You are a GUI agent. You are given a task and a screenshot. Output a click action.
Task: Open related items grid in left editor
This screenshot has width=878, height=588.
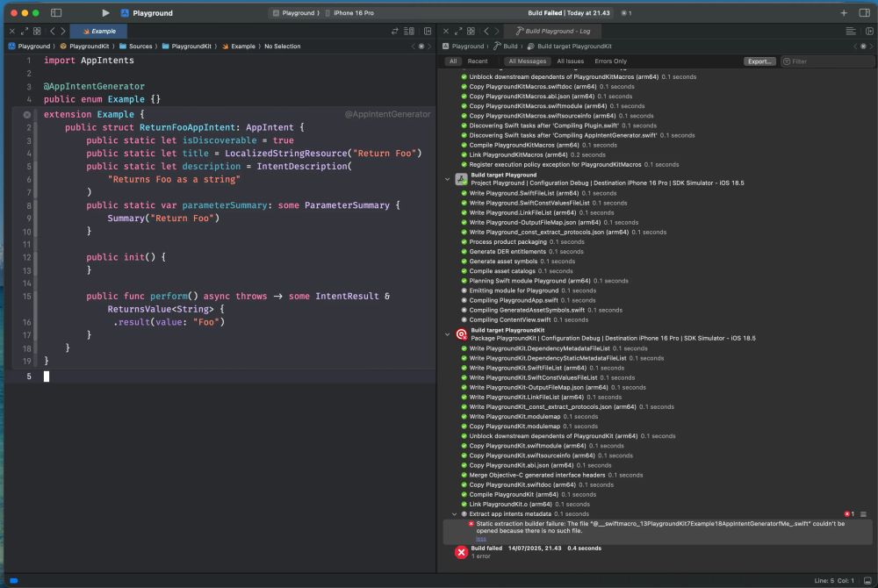[x=37, y=32]
